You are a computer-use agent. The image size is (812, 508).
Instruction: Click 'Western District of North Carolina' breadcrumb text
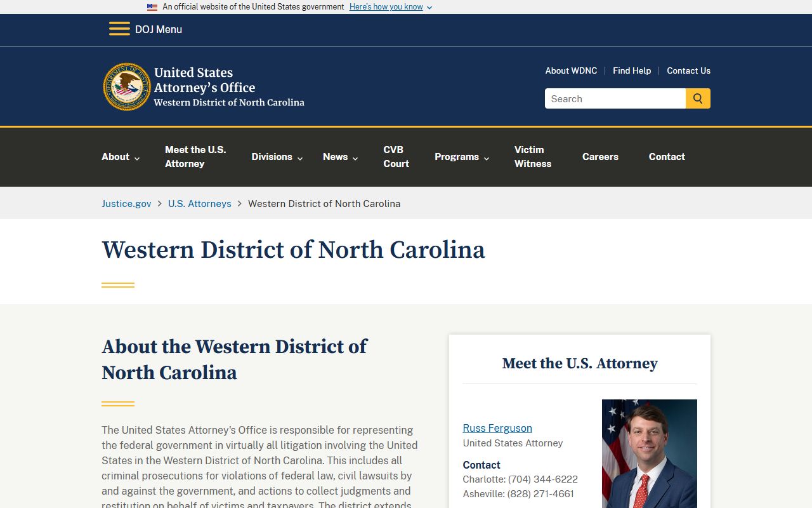pos(324,203)
